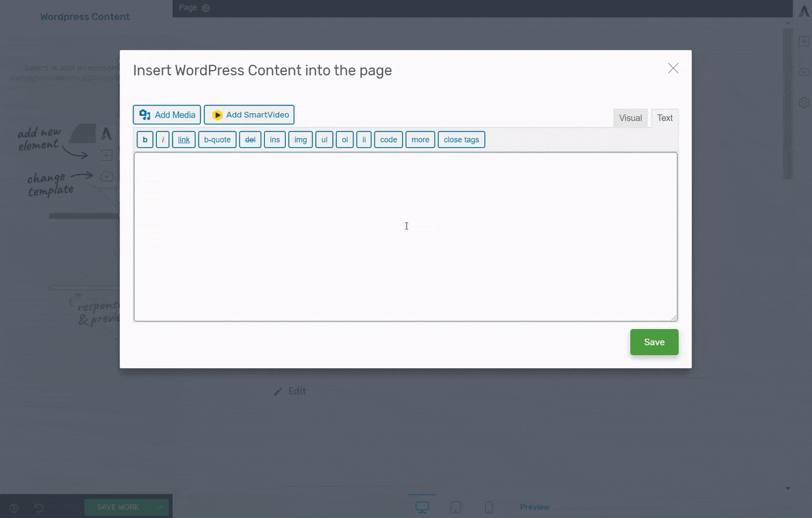Insert list item with li button
The image size is (812, 518).
pos(364,139)
